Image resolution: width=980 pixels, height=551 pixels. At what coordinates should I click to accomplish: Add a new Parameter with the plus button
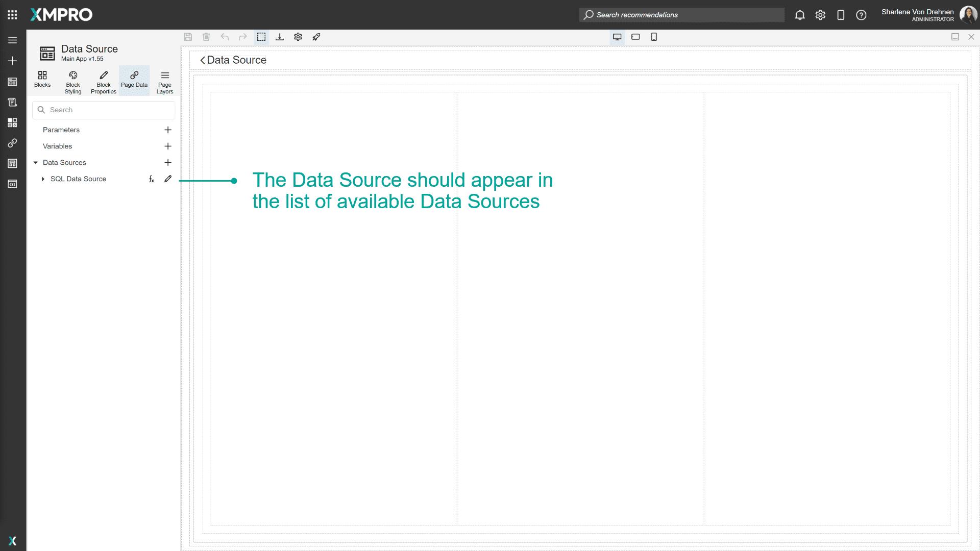pyautogui.click(x=168, y=130)
